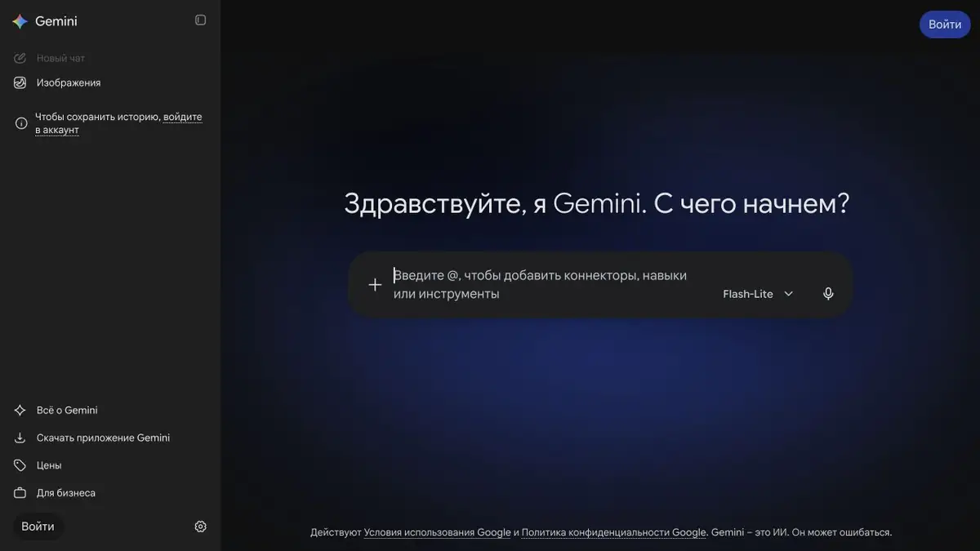This screenshot has height=551, width=980.
Task: Click the Gemini title text in sidebar
Action: [56, 21]
